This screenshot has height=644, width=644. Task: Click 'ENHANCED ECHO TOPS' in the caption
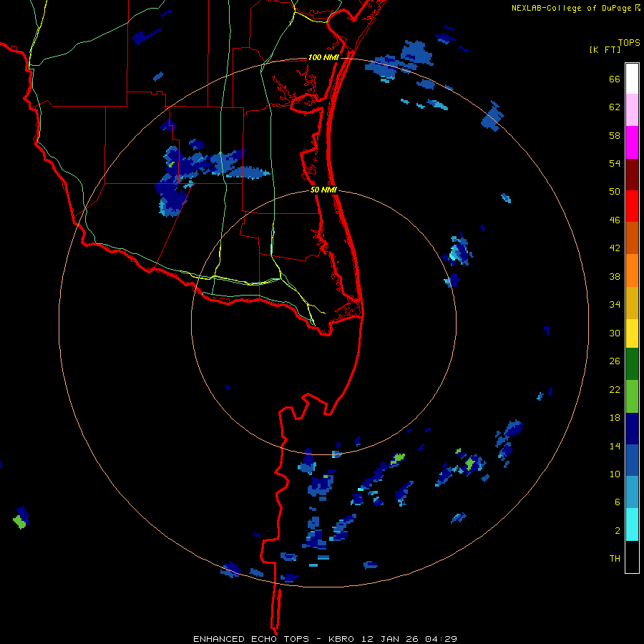click(x=251, y=639)
